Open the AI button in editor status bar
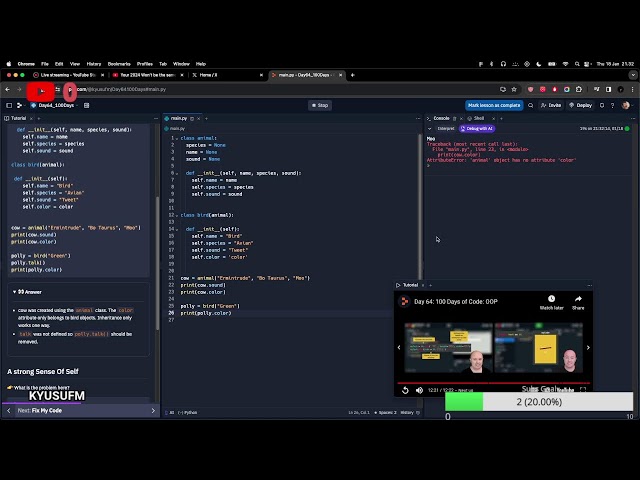The width and height of the screenshot is (640, 480). (x=170, y=413)
